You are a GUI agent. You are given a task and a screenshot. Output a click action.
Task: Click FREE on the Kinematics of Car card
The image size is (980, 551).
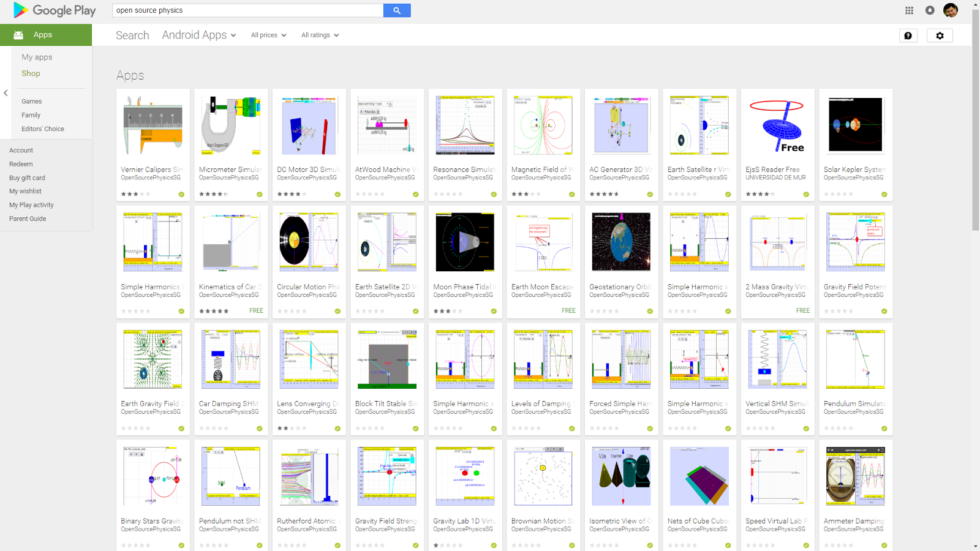point(257,311)
